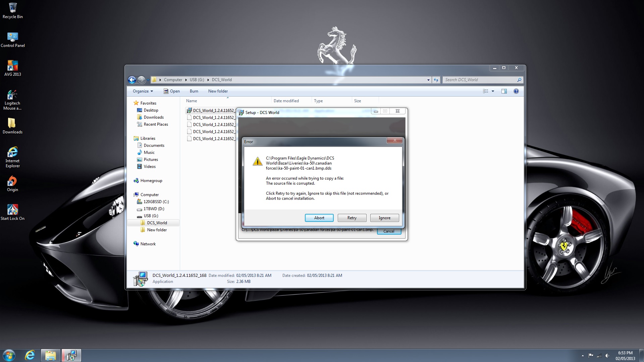Click Retry in the Error dialog
Image resolution: width=644 pixels, height=362 pixels.
[352, 218]
